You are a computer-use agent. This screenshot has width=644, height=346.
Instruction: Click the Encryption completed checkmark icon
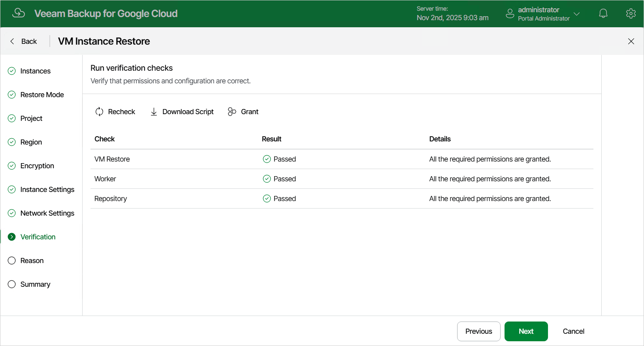12,165
